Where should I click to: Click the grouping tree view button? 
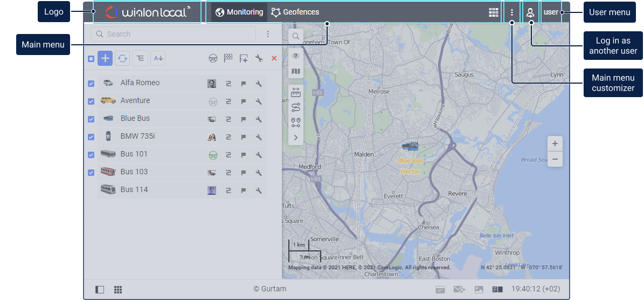tap(140, 58)
